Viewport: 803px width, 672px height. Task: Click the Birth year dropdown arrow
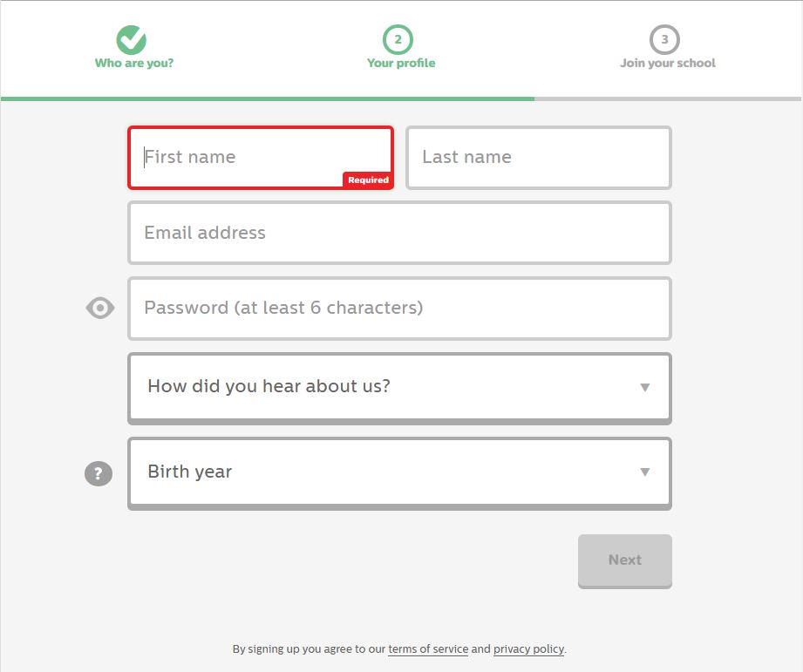tap(645, 472)
